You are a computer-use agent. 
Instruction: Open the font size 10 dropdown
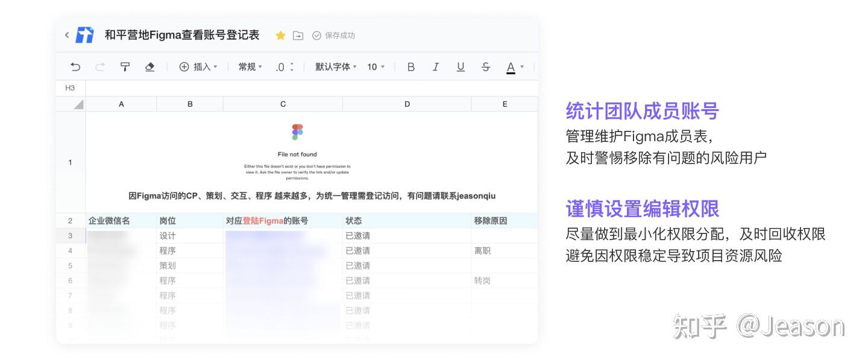376,67
